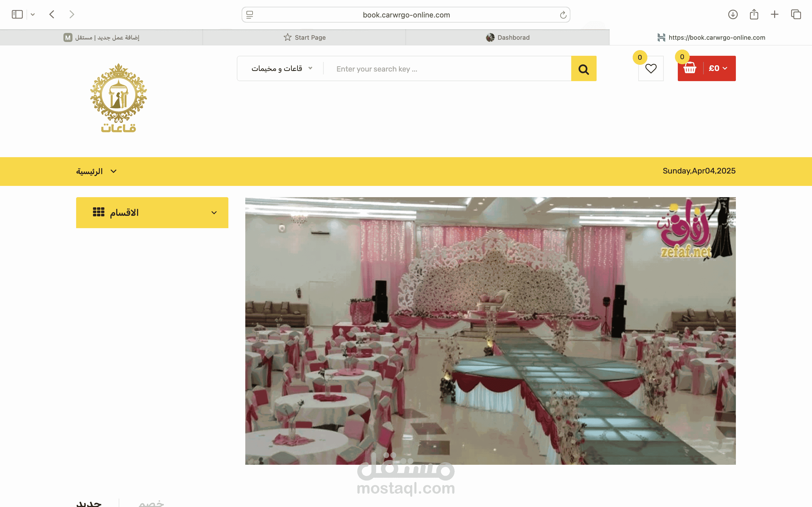
Task: Click Safari's share icon
Action: click(754, 14)
